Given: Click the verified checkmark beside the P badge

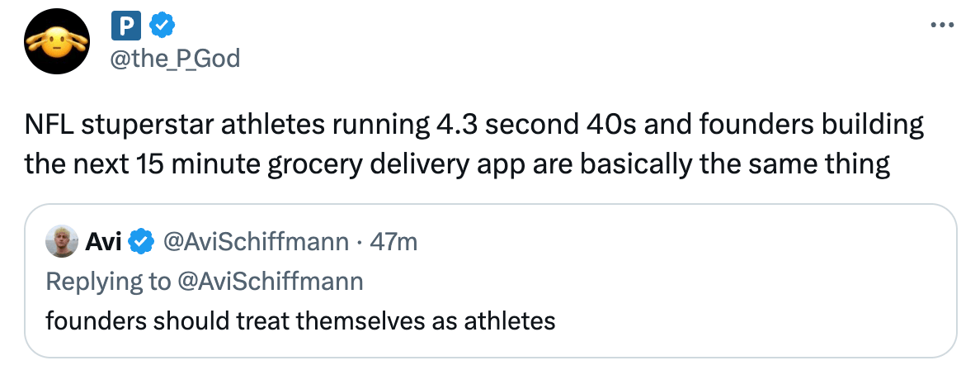Looking at the screenshot, I should [161, 28].
